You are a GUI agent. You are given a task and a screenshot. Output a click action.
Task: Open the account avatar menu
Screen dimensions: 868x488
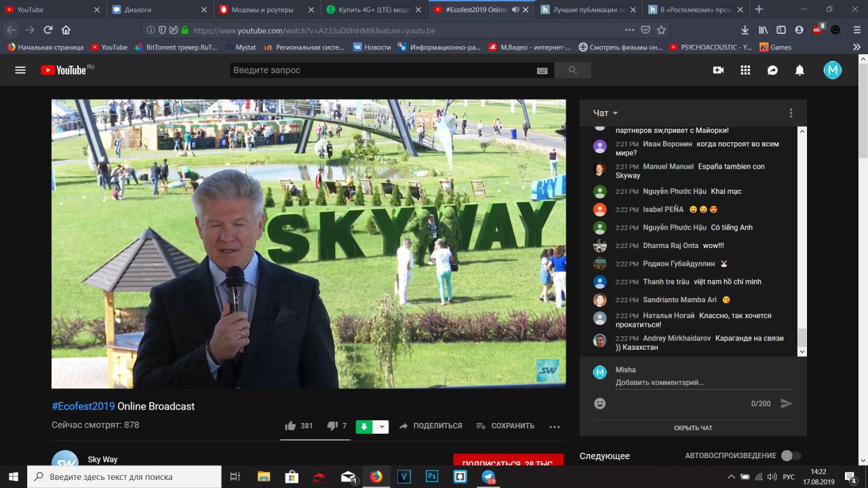tap(833, 70)
